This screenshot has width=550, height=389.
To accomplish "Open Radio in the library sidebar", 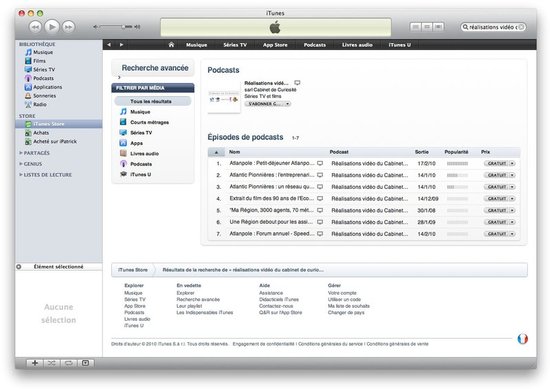I will click(x=40, y=105).
